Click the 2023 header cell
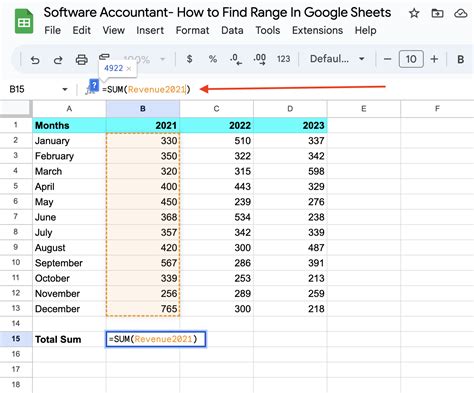The width and height of the screenshot is (474, 393). pos(290,125)
